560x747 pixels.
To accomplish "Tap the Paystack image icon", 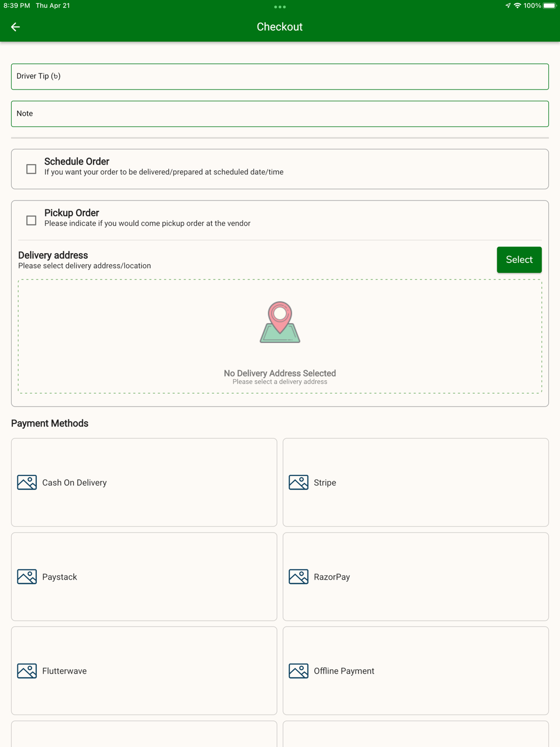I will coord(27,577).
